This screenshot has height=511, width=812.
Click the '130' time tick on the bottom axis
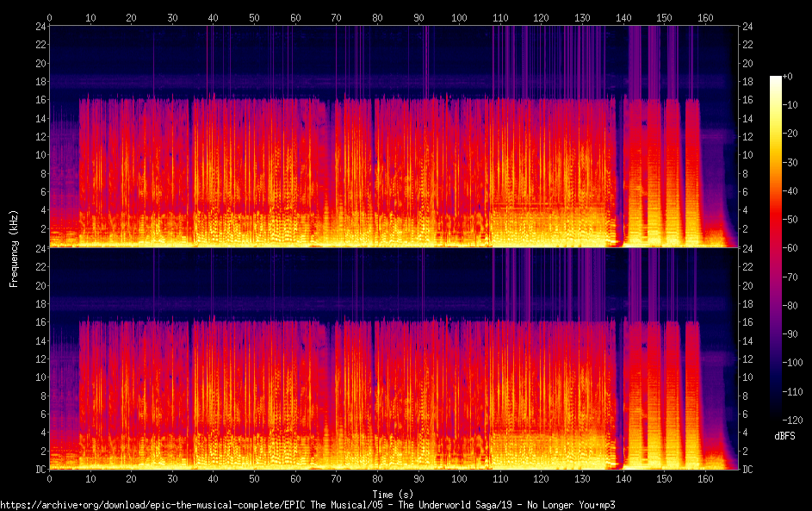pyautogui.click(x=582, y=478)
